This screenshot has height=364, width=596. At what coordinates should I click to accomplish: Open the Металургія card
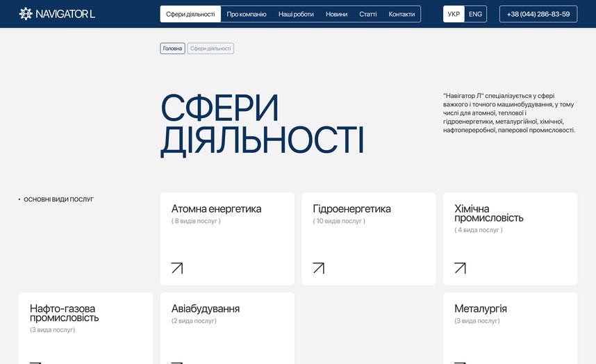[x=510, y=329]
